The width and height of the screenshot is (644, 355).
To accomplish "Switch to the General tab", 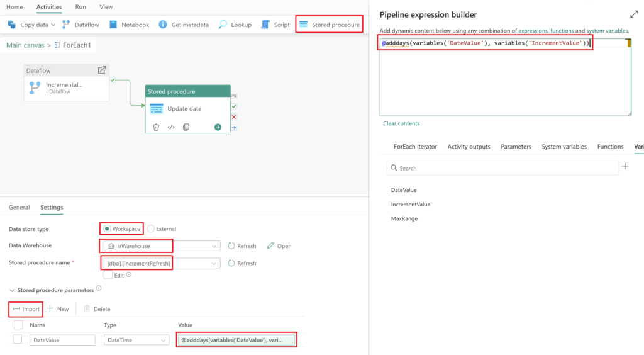I will coord(19,207).
